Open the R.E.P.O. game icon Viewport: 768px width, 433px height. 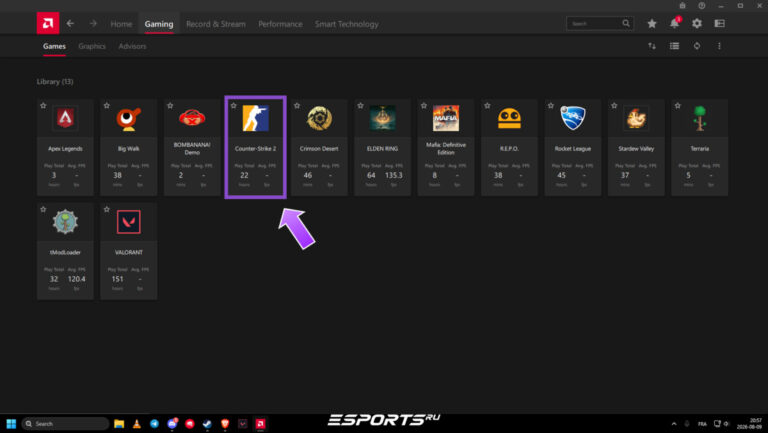click(509, 118)
